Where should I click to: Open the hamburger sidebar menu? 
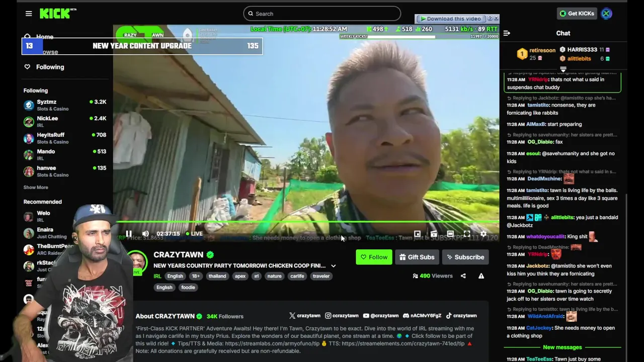[x=29, y=14]
